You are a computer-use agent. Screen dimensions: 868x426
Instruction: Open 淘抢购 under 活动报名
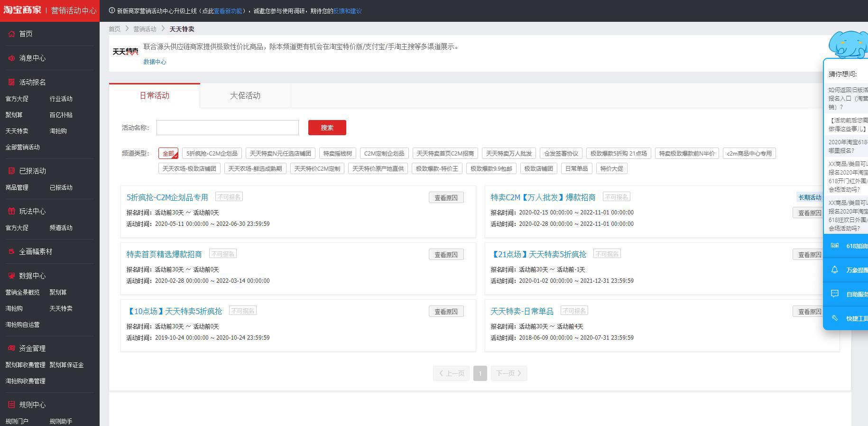(x=58, y=131)
